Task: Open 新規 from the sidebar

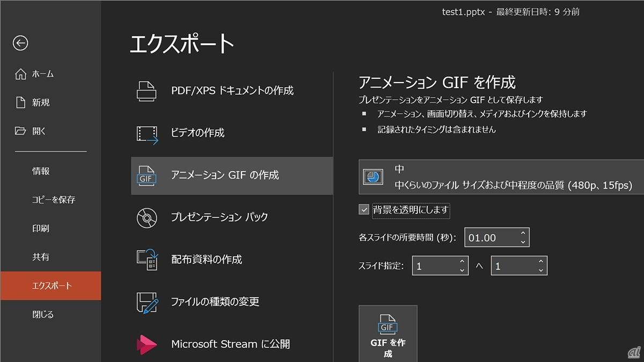Action: 41,102
